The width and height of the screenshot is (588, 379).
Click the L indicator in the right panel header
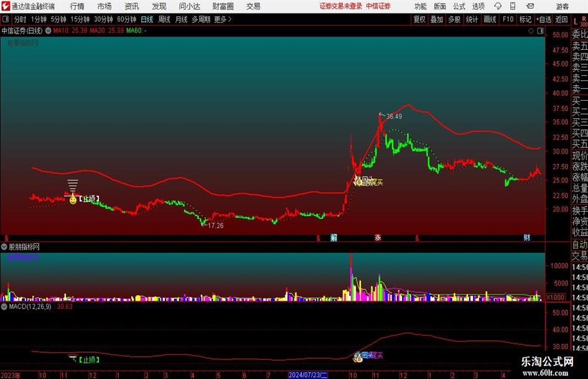[x=576, y=22]
